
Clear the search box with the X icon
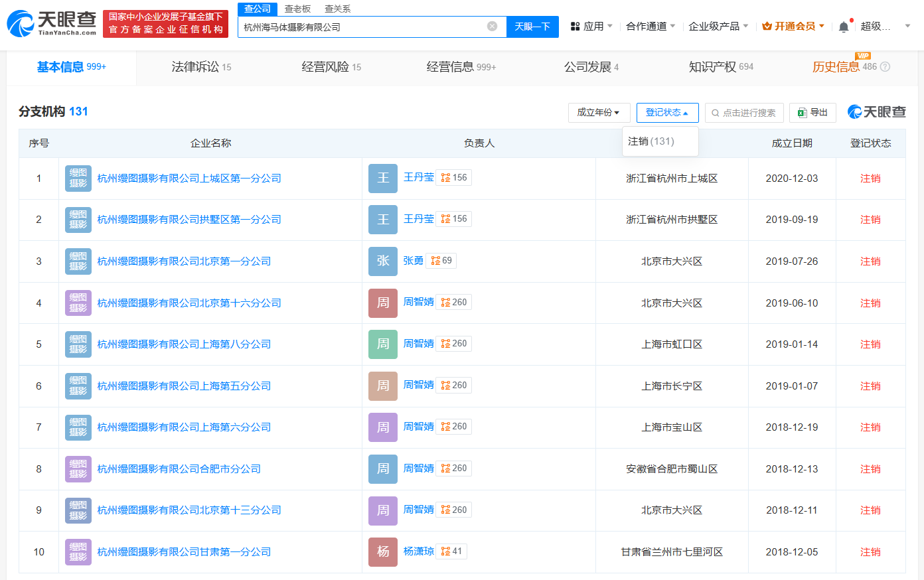point(492,27)
